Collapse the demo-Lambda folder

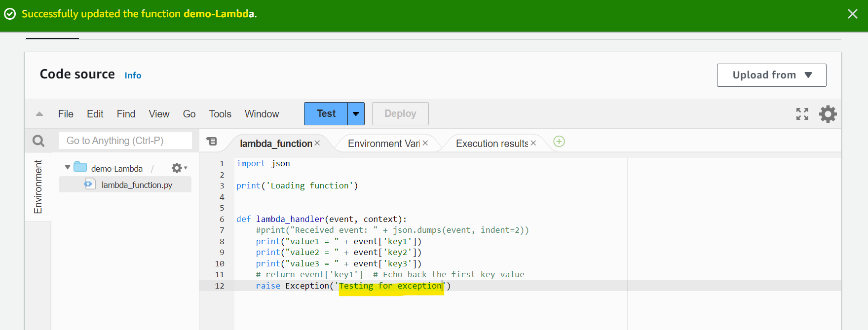(68, 168)
